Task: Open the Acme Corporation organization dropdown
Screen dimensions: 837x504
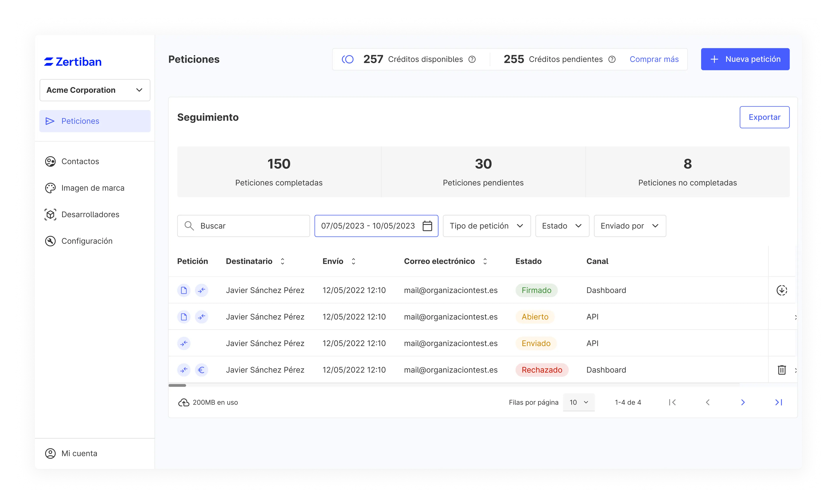Action: click(x=95, y=90)
